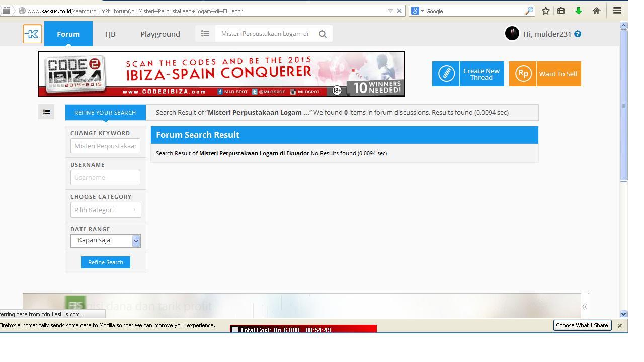Click the scrollbar down arrow
Image resolution: width=644 pixels, height=362 pixels.
pos(624,314)
